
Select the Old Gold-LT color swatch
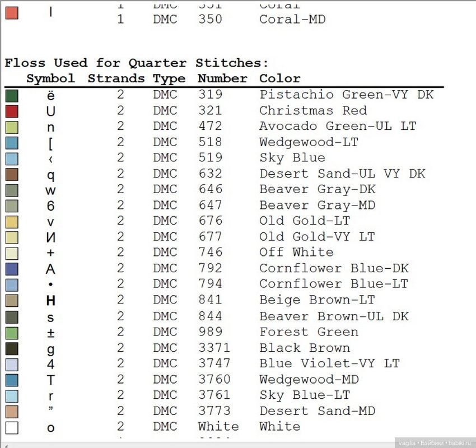12,222
